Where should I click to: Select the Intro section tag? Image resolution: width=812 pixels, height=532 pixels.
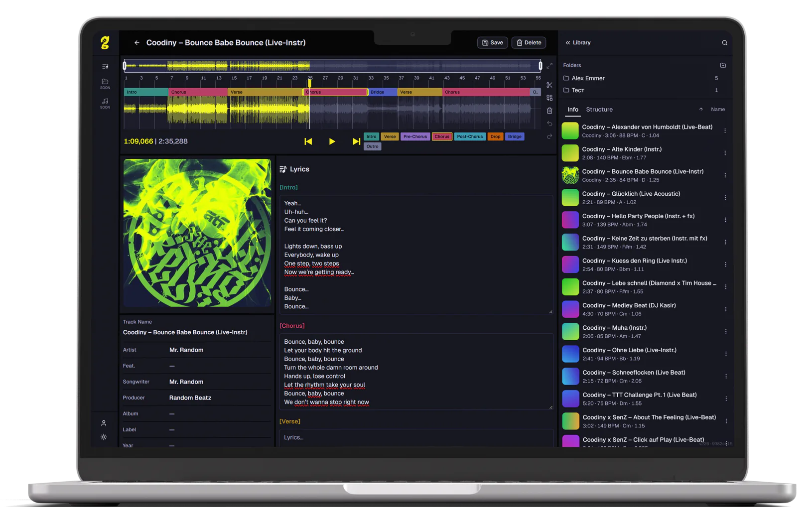tap(372, 136)
